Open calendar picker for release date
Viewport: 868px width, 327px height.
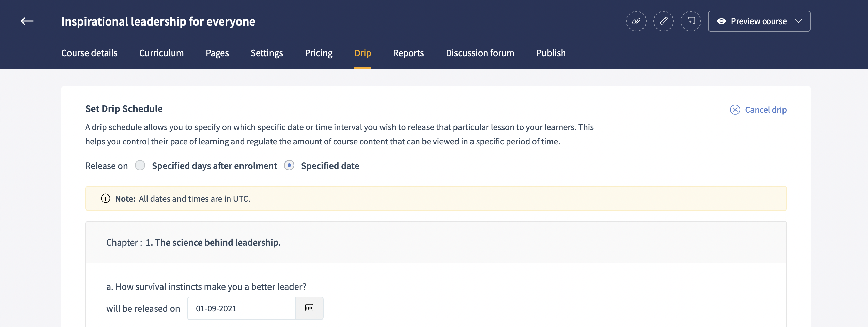click(x=309, y=308)
